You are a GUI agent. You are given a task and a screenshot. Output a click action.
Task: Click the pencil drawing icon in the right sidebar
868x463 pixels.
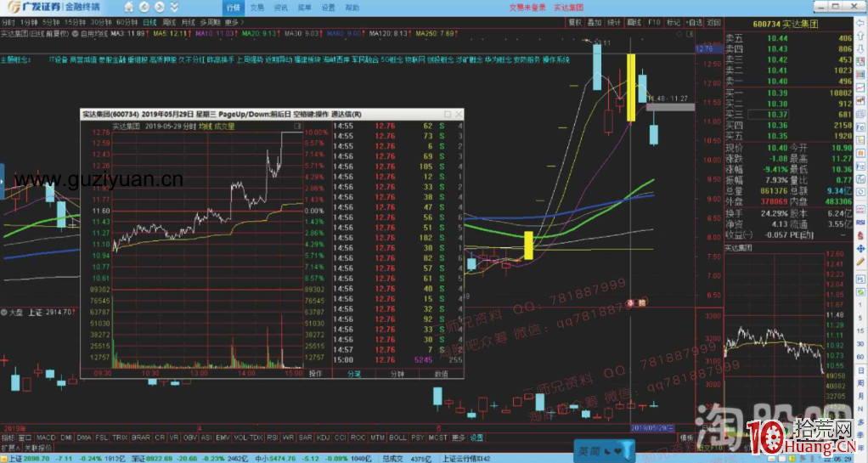[x=860, y=262]
